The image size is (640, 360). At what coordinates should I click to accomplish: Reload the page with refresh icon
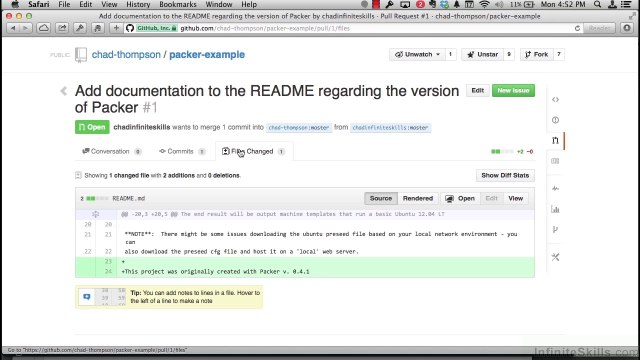[577, 28]
